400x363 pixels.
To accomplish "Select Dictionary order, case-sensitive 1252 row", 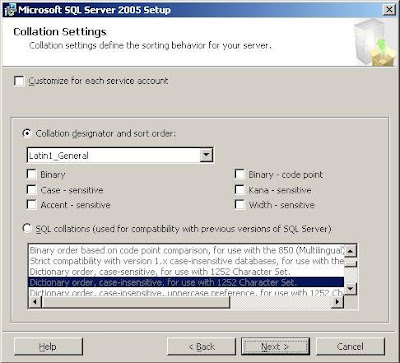I will 186,271.
